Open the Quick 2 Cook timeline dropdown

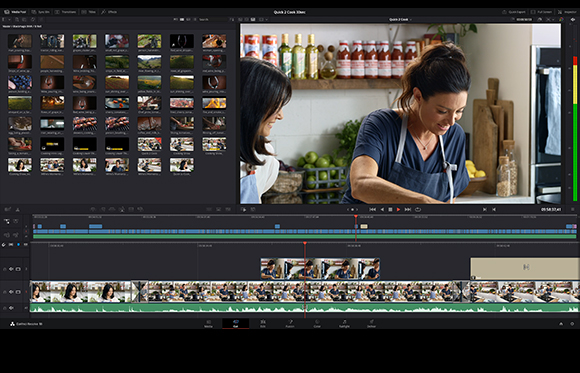399,19
